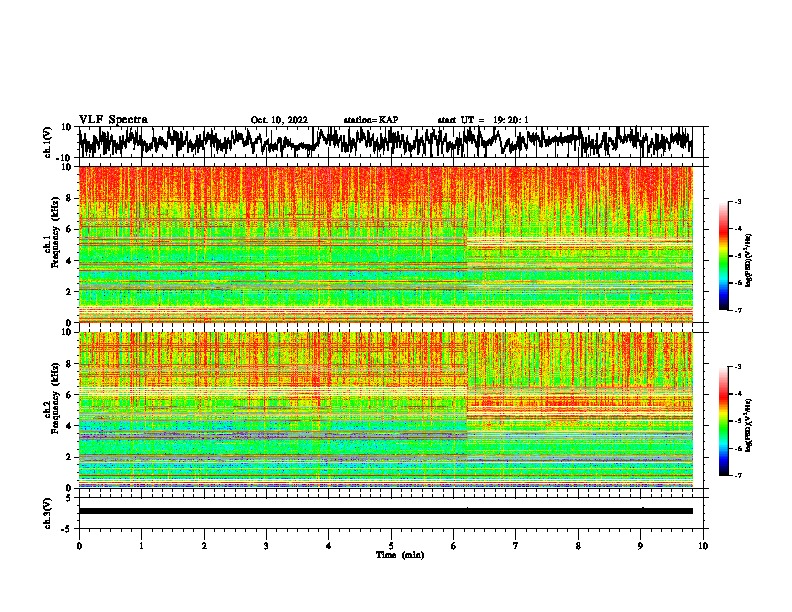The height and width of the screenshot is (612, 792).
Task: Click the "7" tick on the Time axis
Action: (516, 546)
